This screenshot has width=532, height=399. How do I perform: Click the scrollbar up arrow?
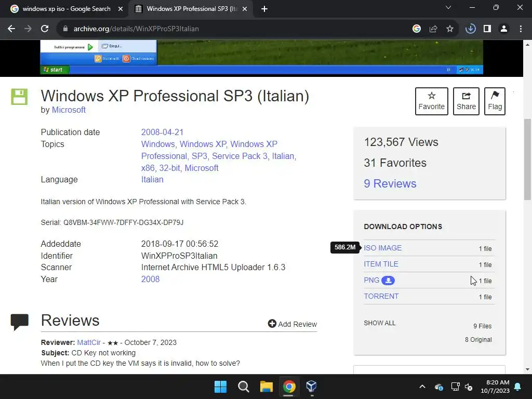pos(528,45)
